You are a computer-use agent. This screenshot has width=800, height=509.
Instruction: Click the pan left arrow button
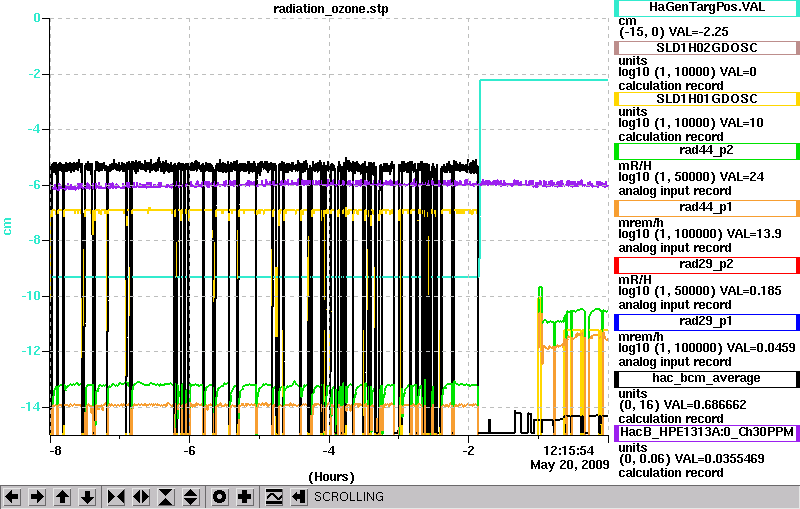click(x=12, y=496)
